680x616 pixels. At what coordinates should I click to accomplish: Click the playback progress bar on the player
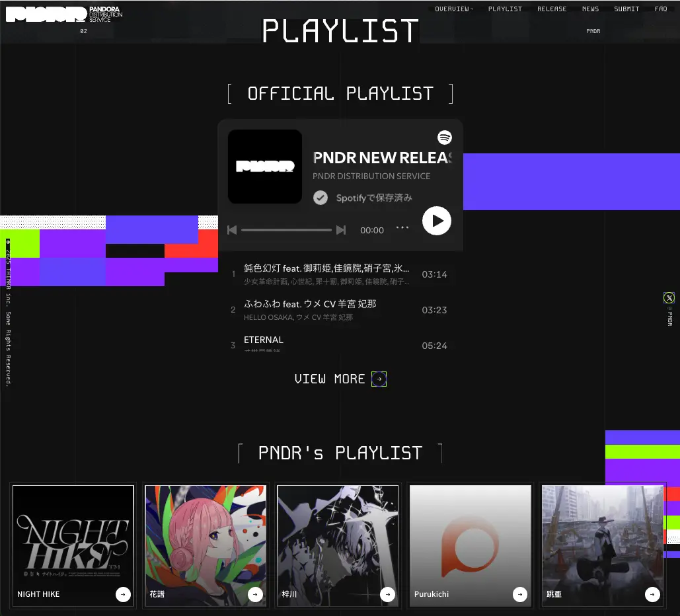click(x=287, y=230)
